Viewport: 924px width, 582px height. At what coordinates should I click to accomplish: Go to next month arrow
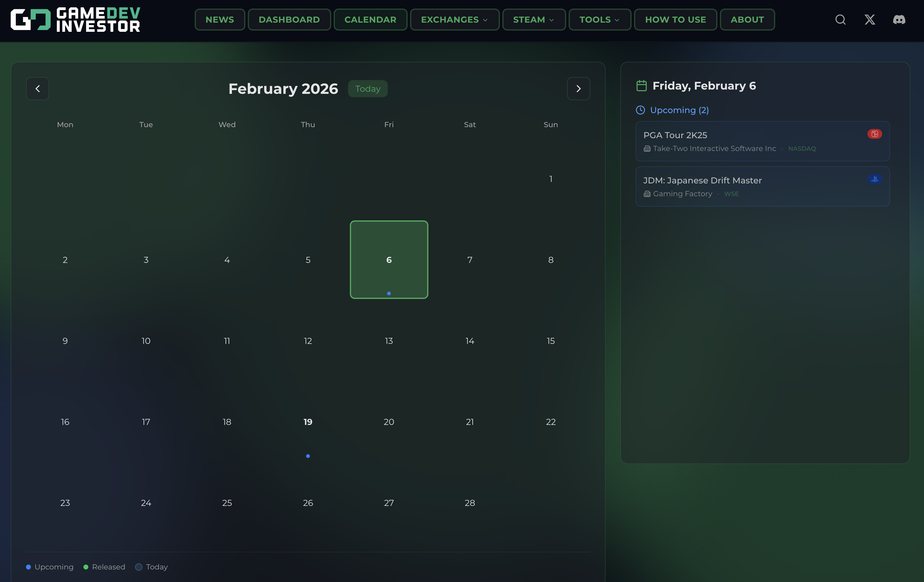[578, 89]
